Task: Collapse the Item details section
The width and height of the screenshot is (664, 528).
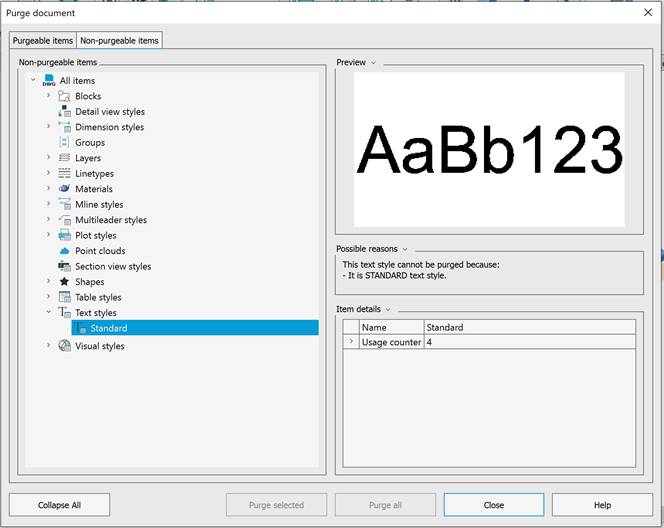Action: [x=388, y=310]
